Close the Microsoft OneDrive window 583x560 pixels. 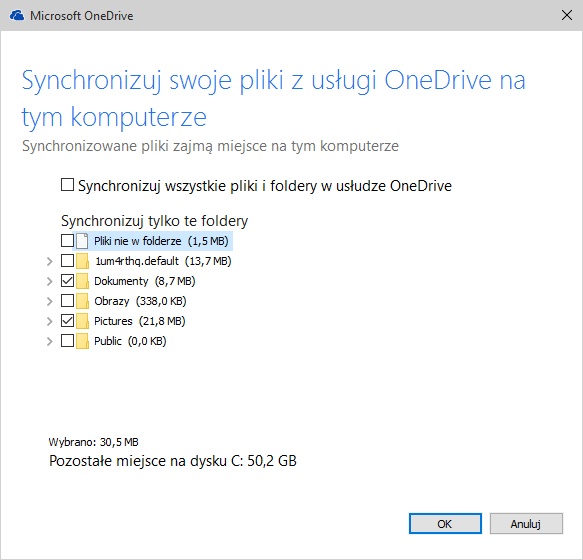567,16
